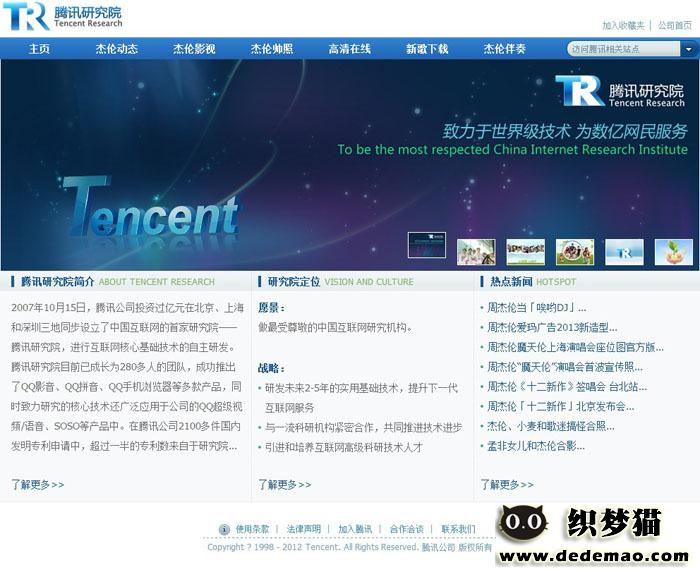This screenshot has height=572, width=700.
Task: Select the sixth banner thumbnail with plant
Action: tap(674, 252)
